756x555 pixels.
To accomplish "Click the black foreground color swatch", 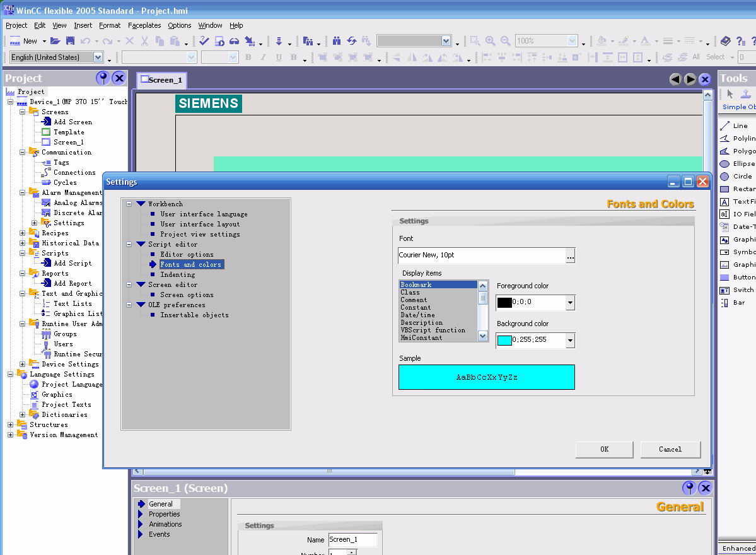I will click(x=504, y=302).
